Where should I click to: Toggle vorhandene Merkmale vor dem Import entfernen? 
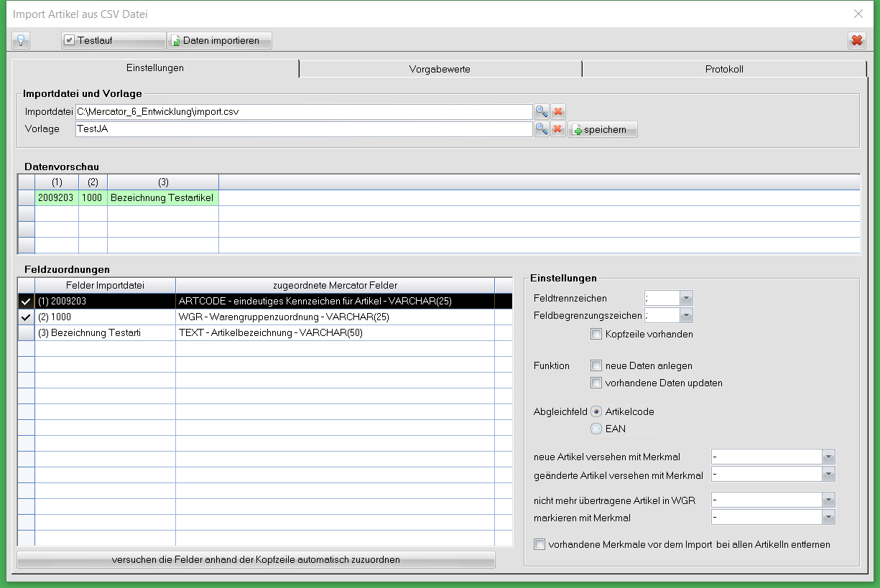coord(539,544)
